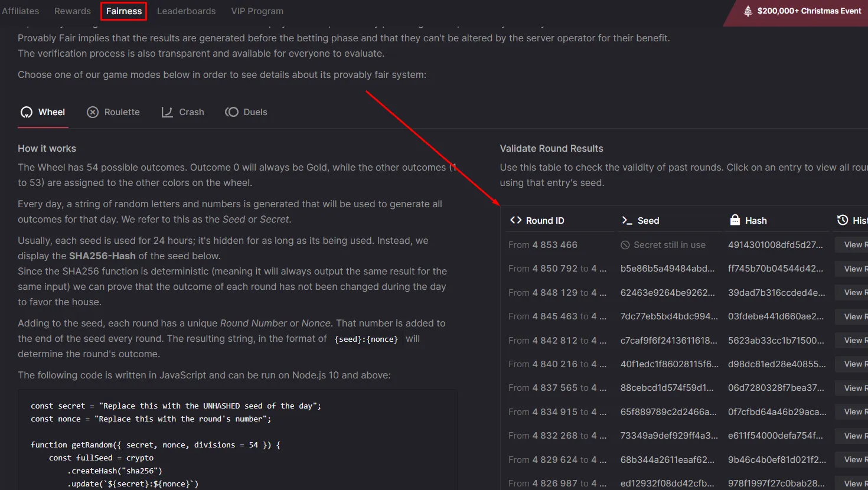Image resolution: width=868 pixels, height=490 pixels.
Task: Switch to the Roulette tab
Action: 113,112
